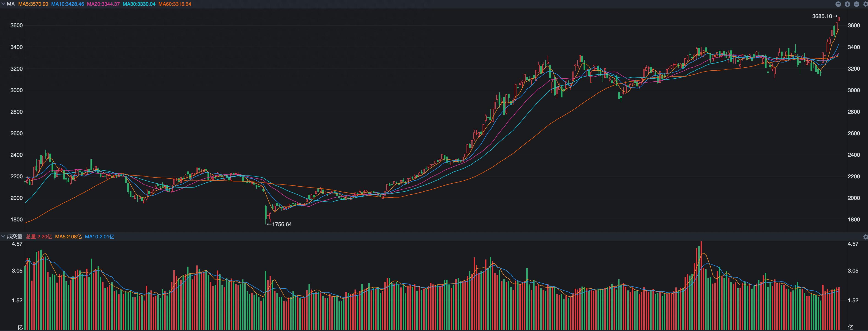Expand the MA indicator dropdown chevron
868x331 pixels.
tap(3, 4)
